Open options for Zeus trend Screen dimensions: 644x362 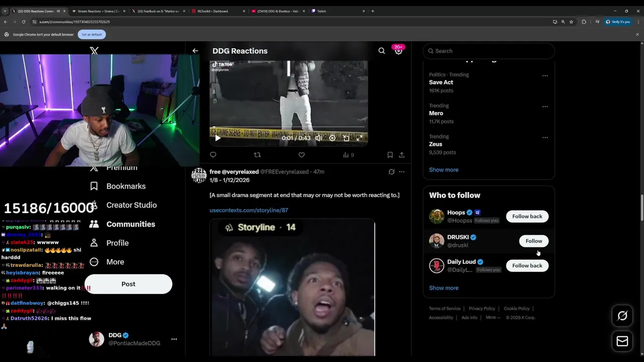click(545, 137)
